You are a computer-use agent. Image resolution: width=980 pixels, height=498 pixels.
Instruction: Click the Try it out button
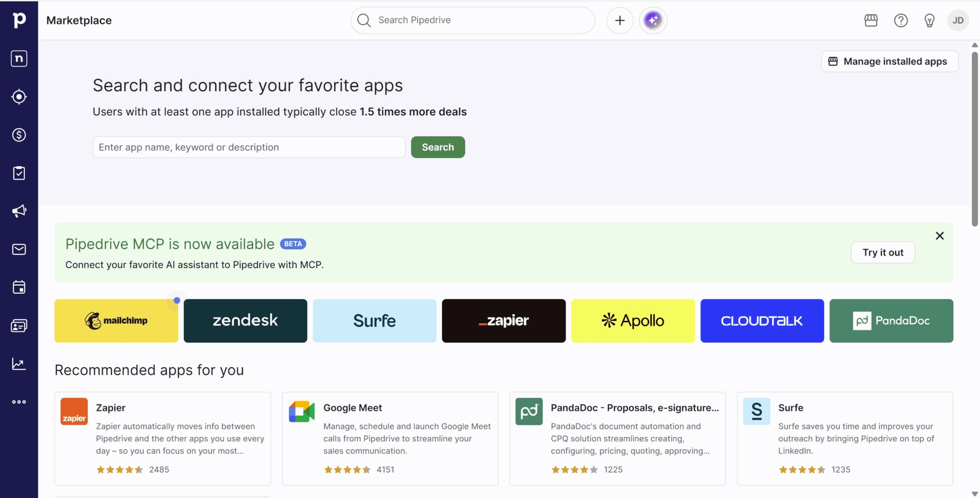(x=883, y=252)
